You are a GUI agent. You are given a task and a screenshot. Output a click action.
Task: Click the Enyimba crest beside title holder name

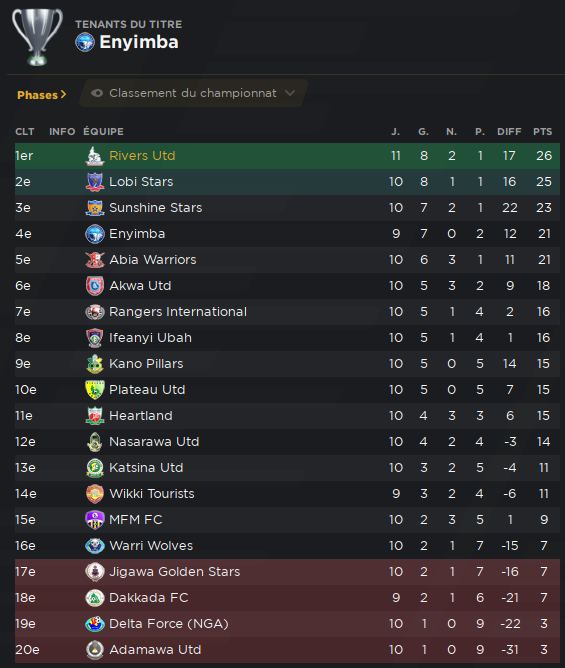point(85,42)
